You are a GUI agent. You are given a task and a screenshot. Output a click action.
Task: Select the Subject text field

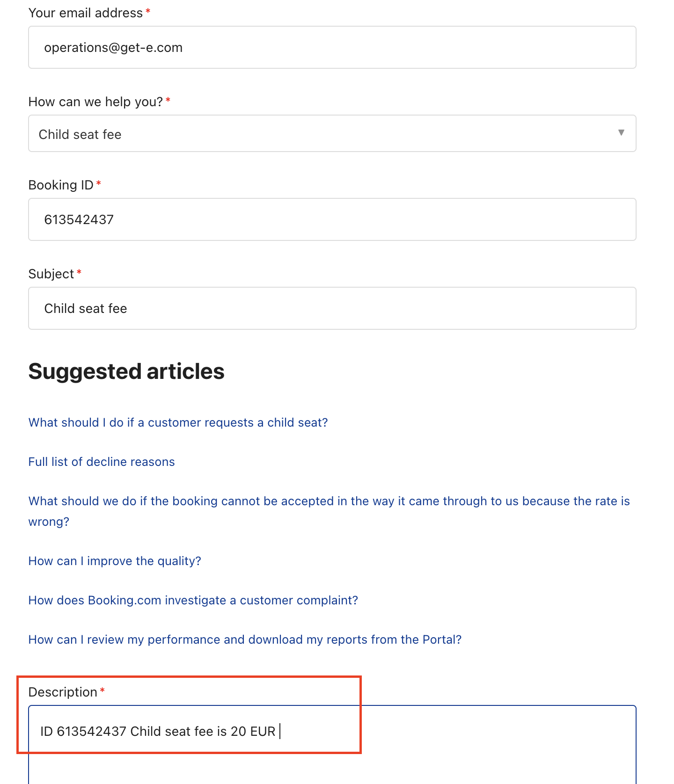(x=332, y=308)
